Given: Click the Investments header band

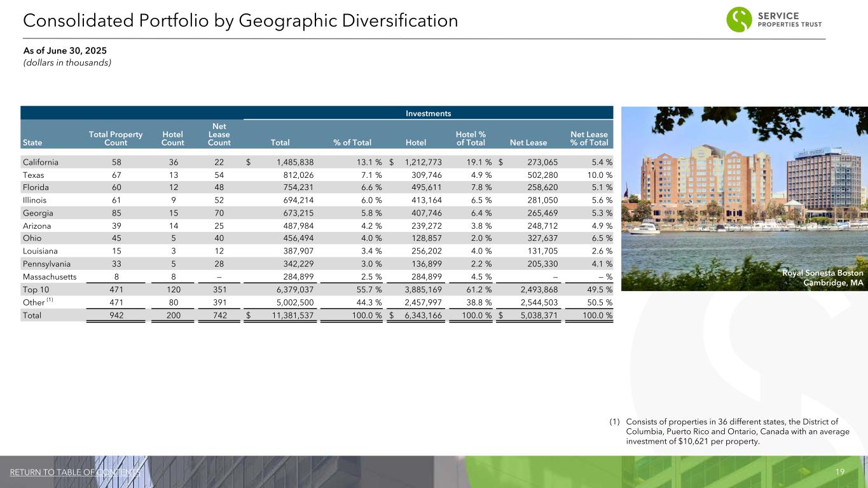Looking at the screenshot, I should pos(429,113).
